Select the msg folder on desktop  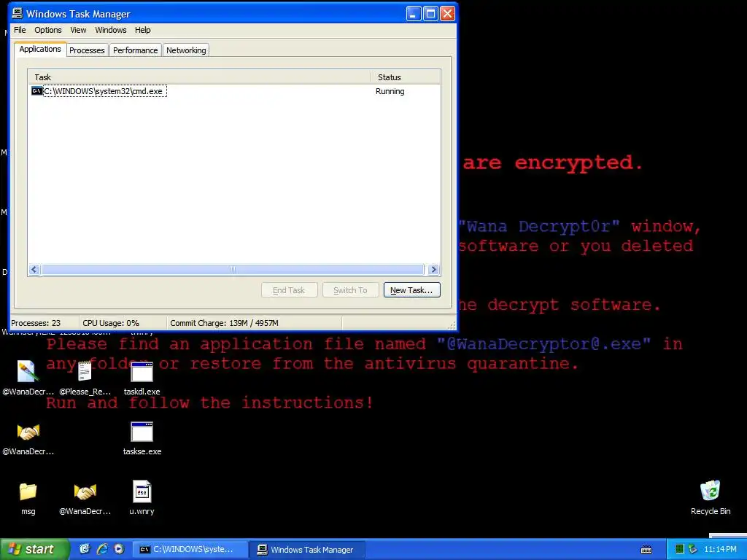pos(28,498)
